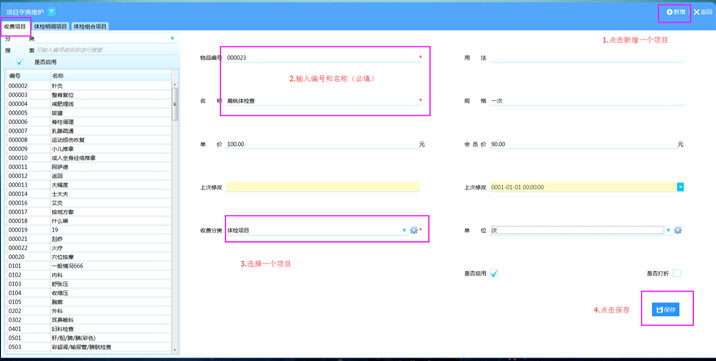
Task: Select the row with code 000019
Action: click(x=89, y=230)
